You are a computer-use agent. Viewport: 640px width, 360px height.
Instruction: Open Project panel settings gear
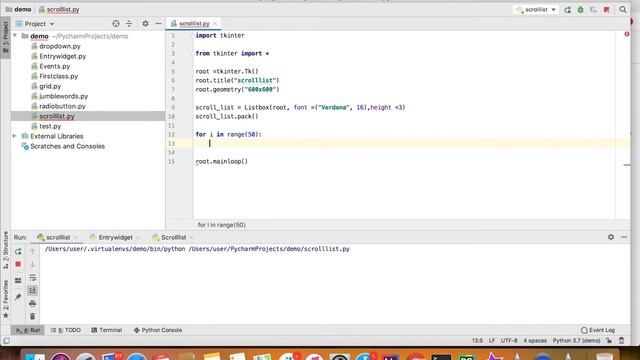click(x=145, y=24)
